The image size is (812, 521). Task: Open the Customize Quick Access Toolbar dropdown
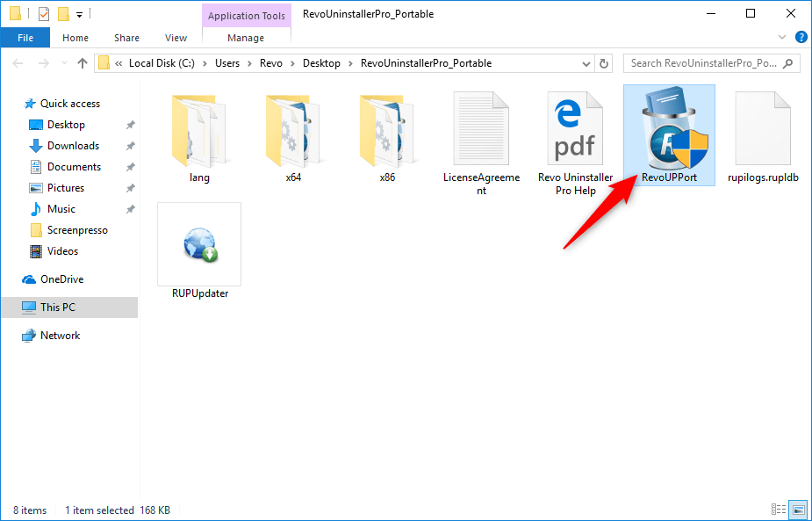[79, 15]
